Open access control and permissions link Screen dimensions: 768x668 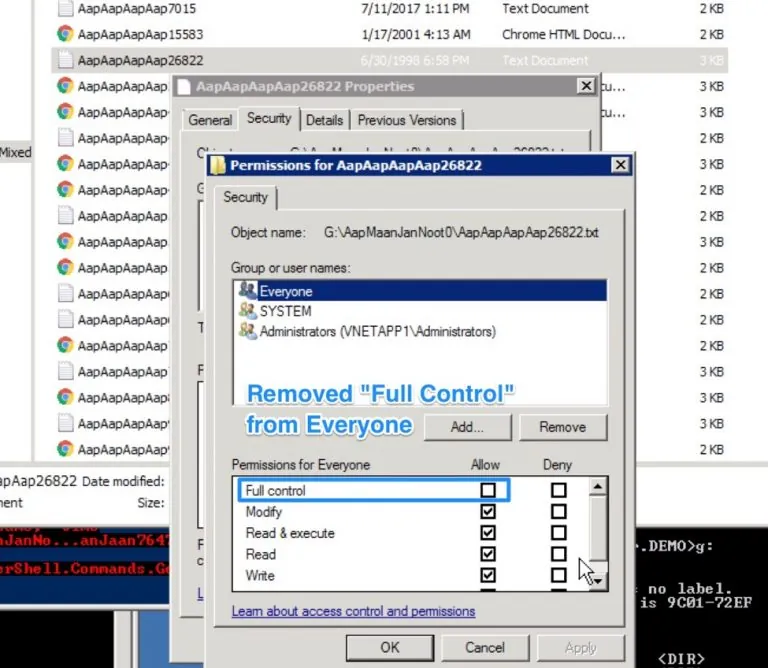(x=353, y=611)
